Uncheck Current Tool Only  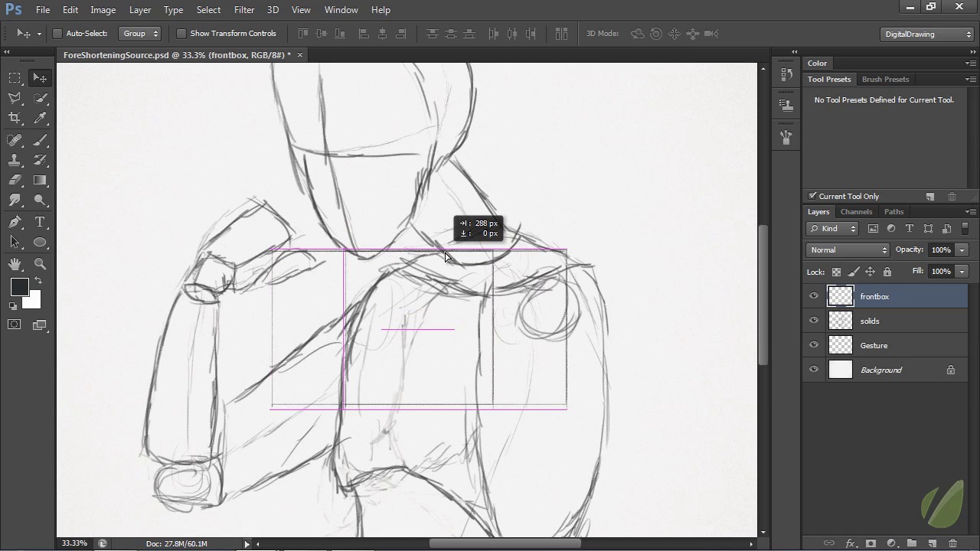click(x=812, y=197)
